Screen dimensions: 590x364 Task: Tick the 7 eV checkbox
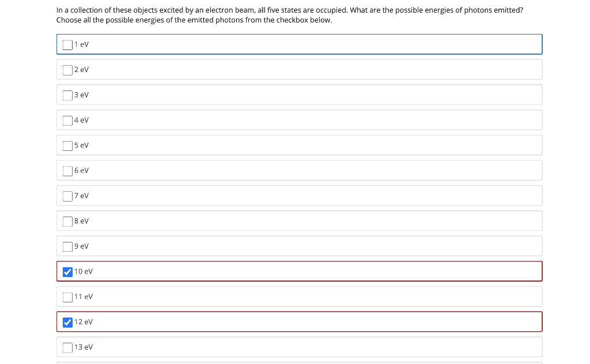point(67,196)
